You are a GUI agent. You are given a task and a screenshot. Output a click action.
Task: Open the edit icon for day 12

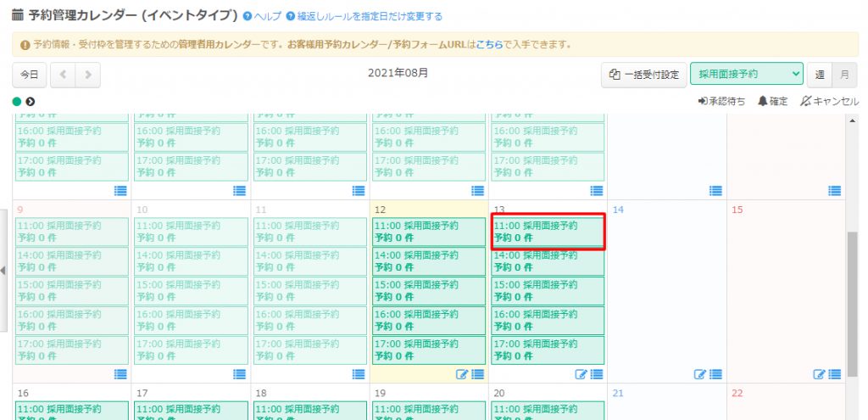(462, 374)
